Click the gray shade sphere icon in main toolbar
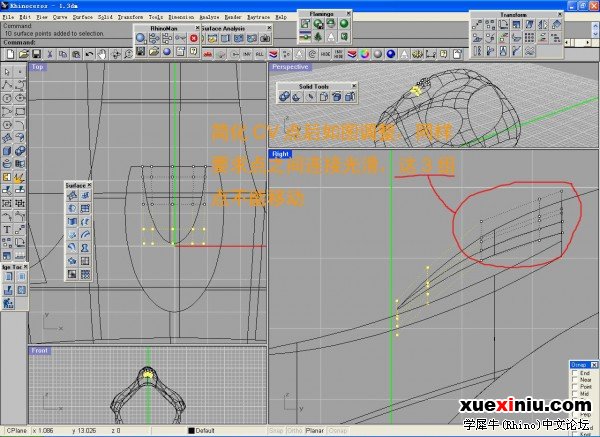Viewport: 600px width, 437px height. (x=378, y=54)
